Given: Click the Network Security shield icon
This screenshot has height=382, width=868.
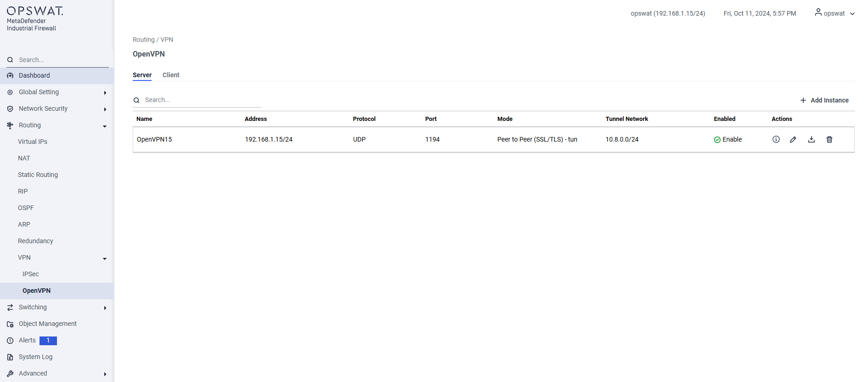Looking at the screenshot, I should tap(10, 109).
